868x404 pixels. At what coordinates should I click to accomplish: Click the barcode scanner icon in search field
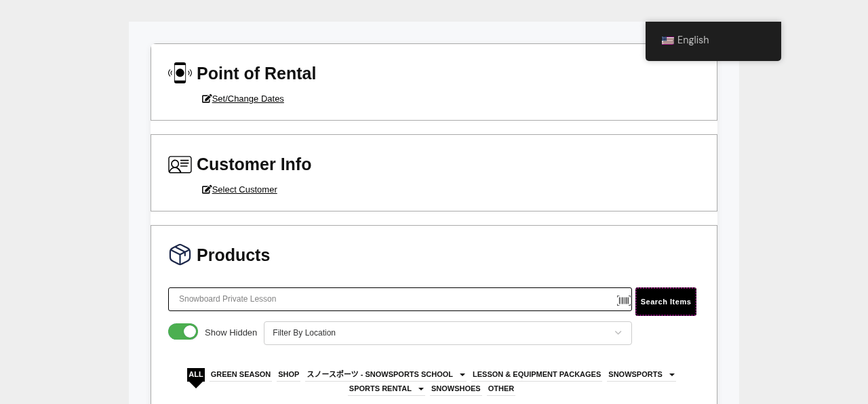(x=623, y=300)
